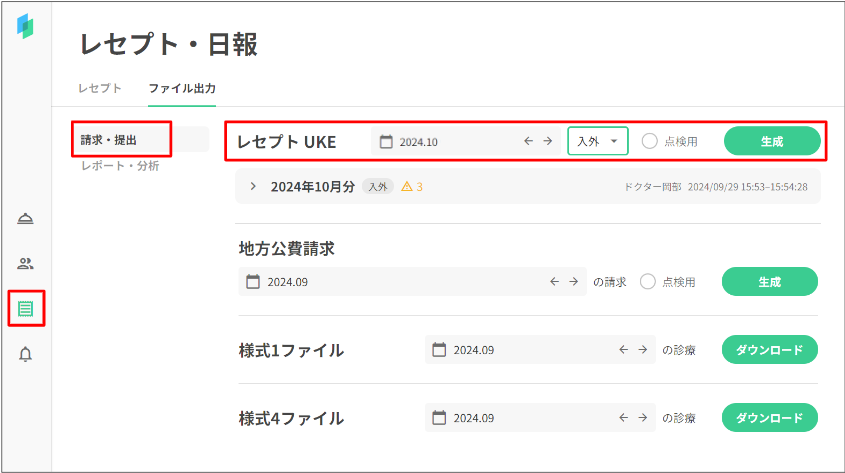The width and height of the screenshot is (845, 473).
Task: Go to previous month for 様式1ファイル
Action: [624, 350]
